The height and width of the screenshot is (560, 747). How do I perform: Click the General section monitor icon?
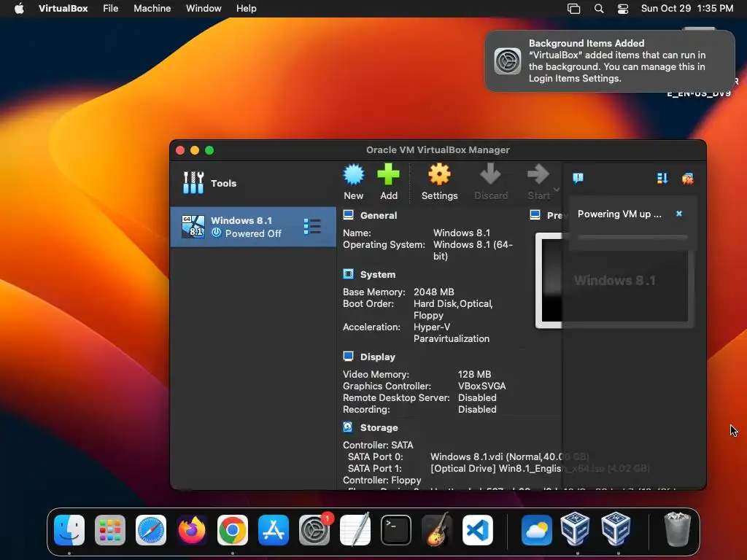(348, 215)
